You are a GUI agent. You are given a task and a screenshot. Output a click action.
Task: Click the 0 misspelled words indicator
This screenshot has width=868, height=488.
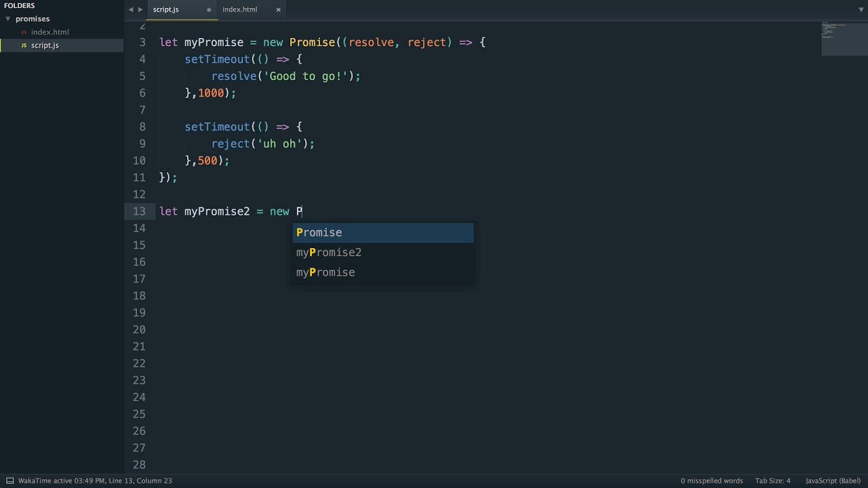(x=712, y=481)
